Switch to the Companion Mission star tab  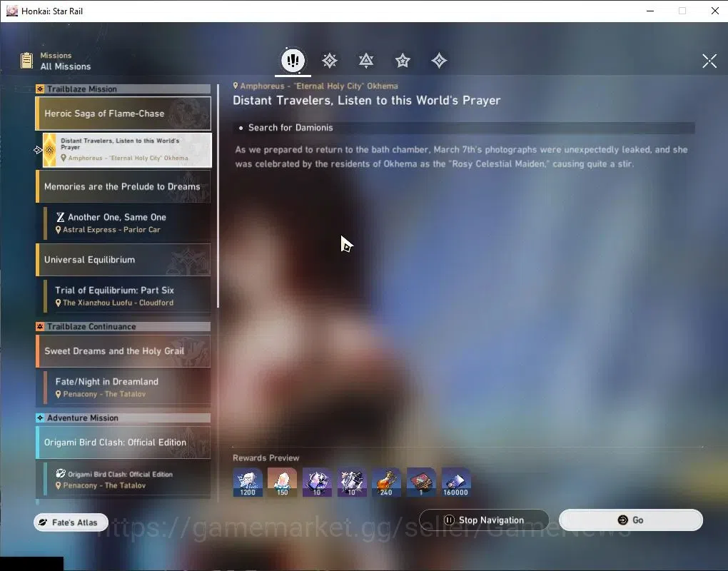[x=403, y=61]
